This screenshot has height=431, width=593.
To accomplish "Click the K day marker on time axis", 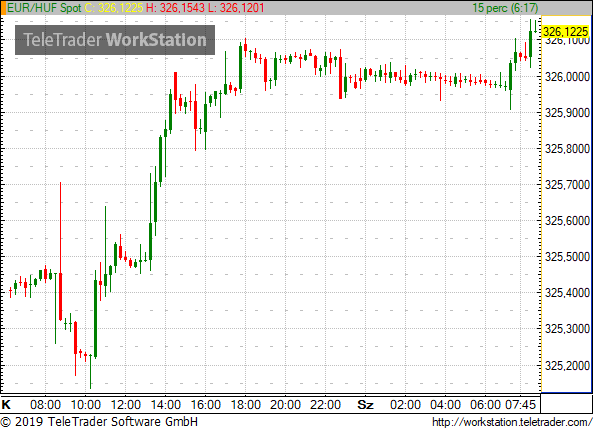I will point(6,405).
